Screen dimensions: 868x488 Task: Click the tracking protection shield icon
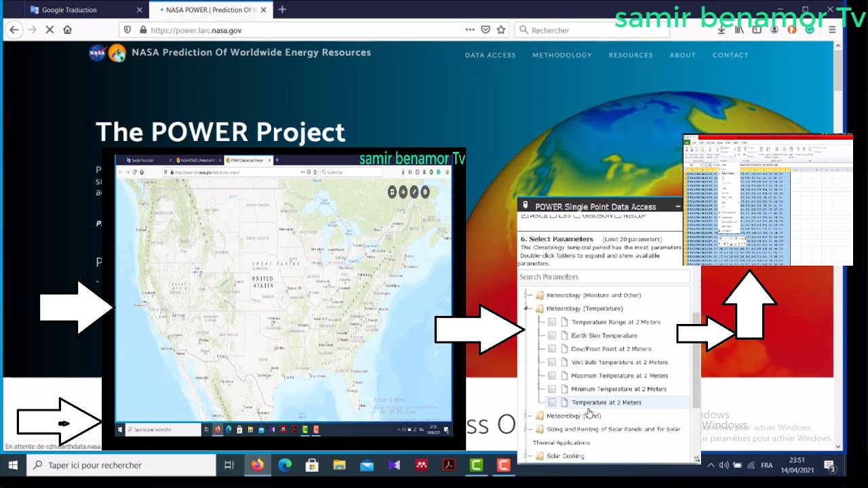point(127,30)
